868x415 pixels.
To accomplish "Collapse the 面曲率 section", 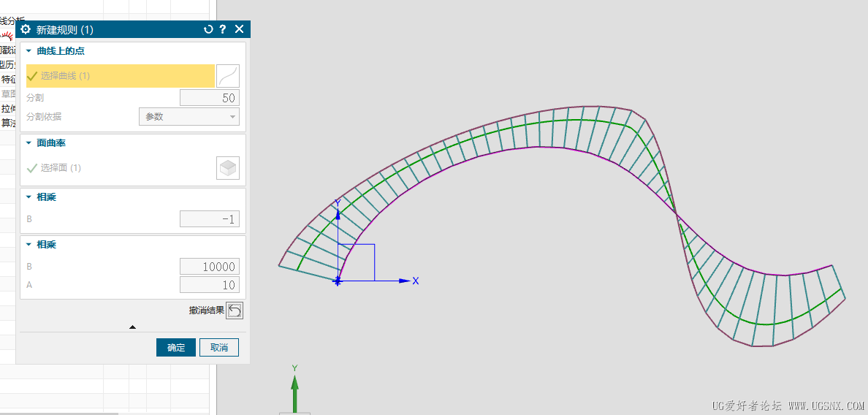I will tap(28, 142).
